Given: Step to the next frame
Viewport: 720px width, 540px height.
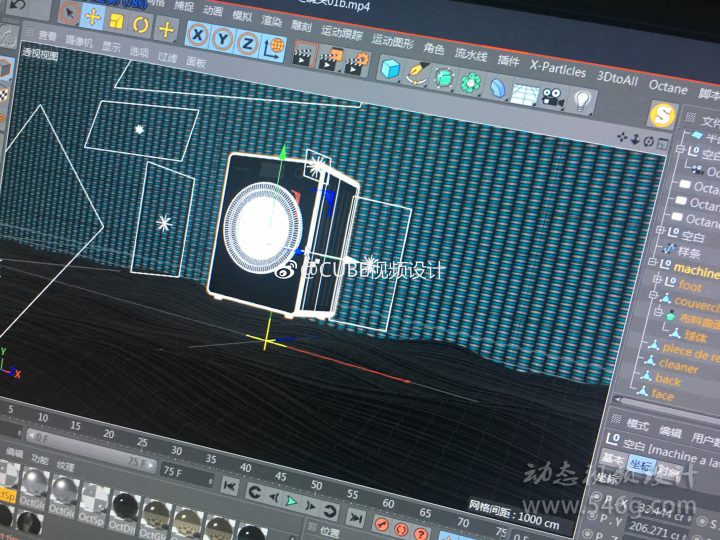Looking at the screenshot, I should pyautogui.click(x=311, y=506).
